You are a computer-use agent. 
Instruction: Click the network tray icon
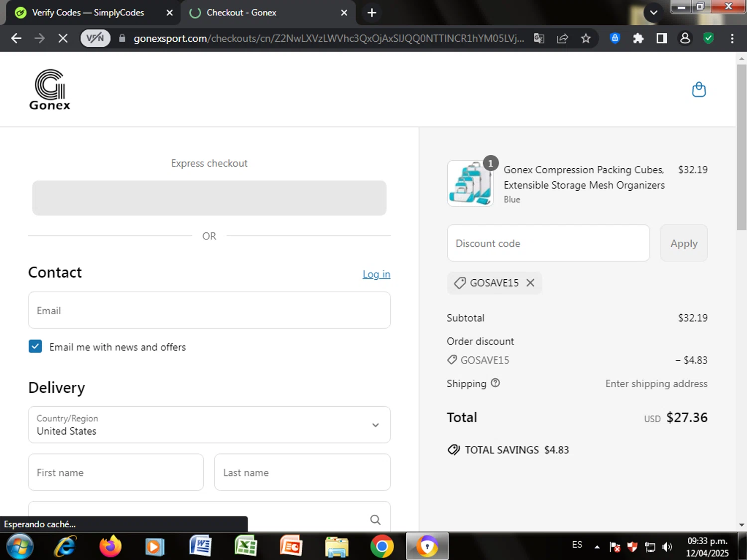click(650, 547)
